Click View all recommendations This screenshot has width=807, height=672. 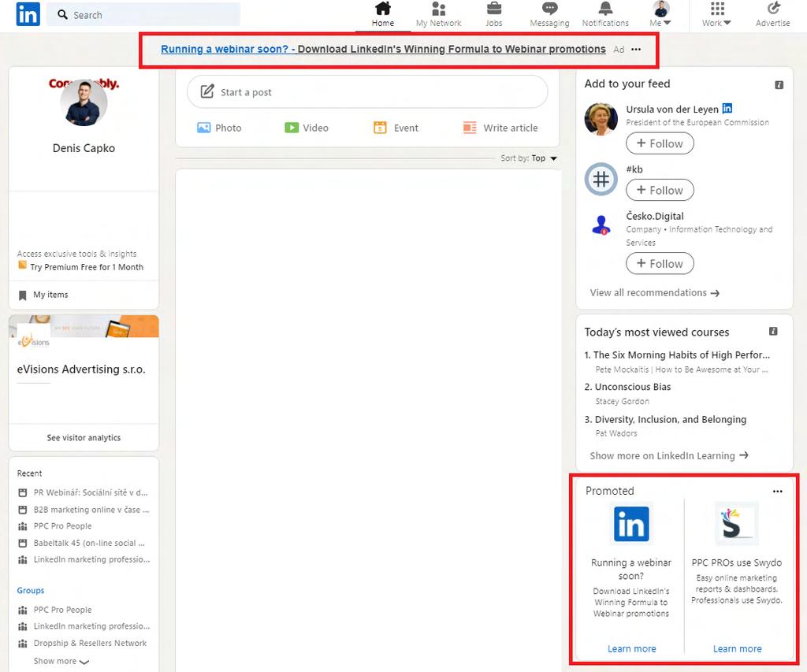(655, 293)
